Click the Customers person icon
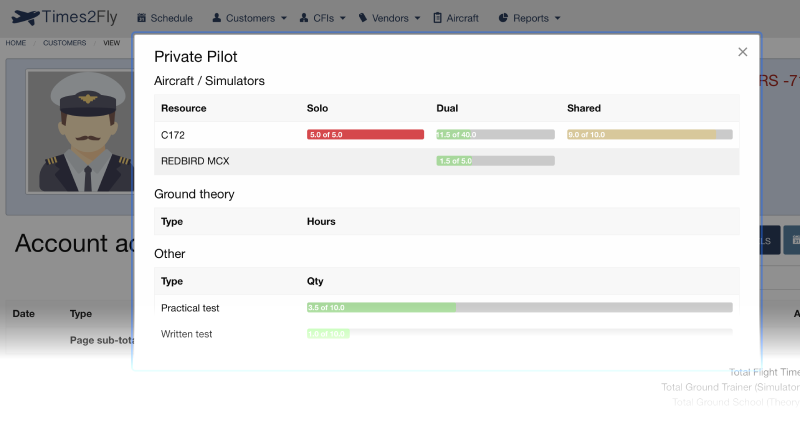The width and height of the screenshot is (800, 434). [x=217, y=18]
